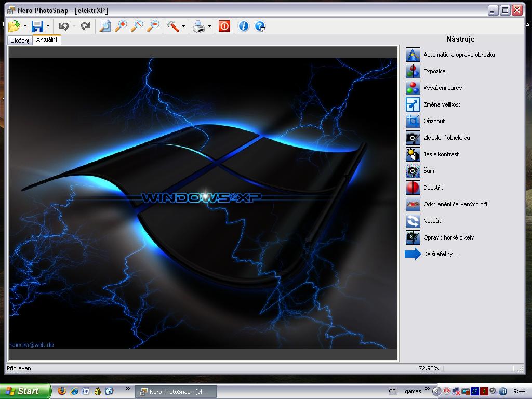This screenshot has height=399, width=532.
Task: Fit image to window with page magnifier
Action: coord(105,26)
